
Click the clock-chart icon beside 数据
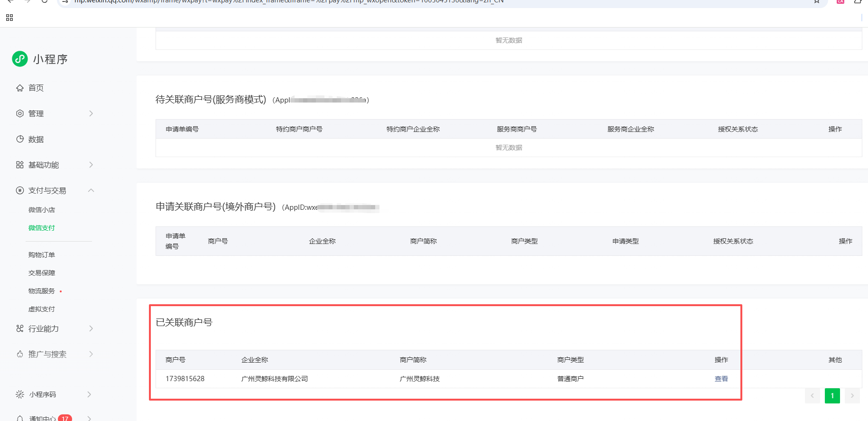(x=20, y=139)
